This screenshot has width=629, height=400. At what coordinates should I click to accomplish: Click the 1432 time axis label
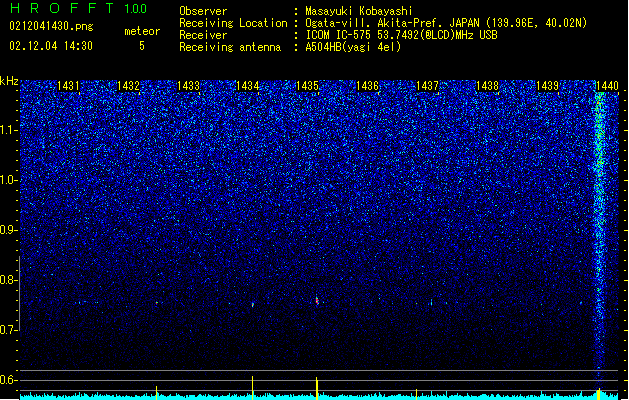click(x=128, y=86)
